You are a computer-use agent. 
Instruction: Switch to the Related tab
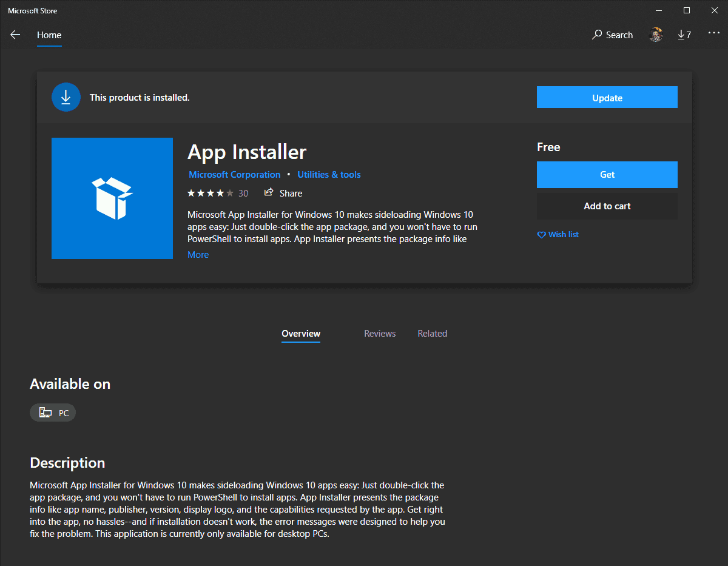click(432, 334)
